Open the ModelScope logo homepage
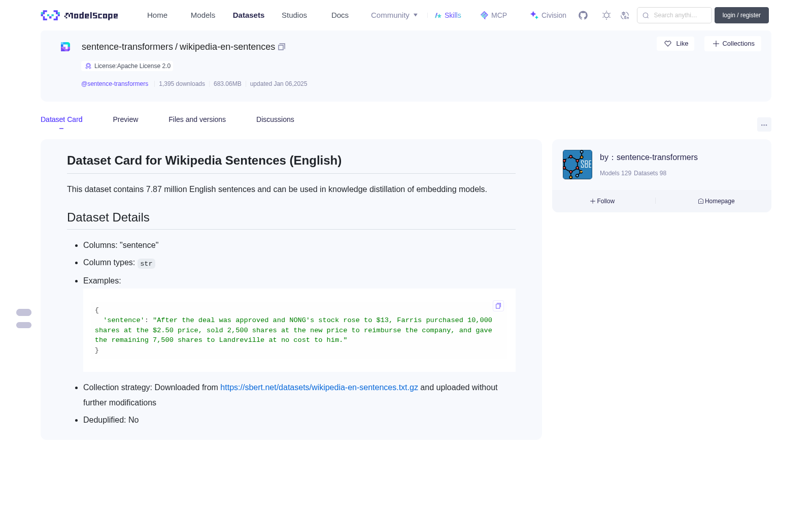This screenshot has width=812, height=508. (79, 15)
